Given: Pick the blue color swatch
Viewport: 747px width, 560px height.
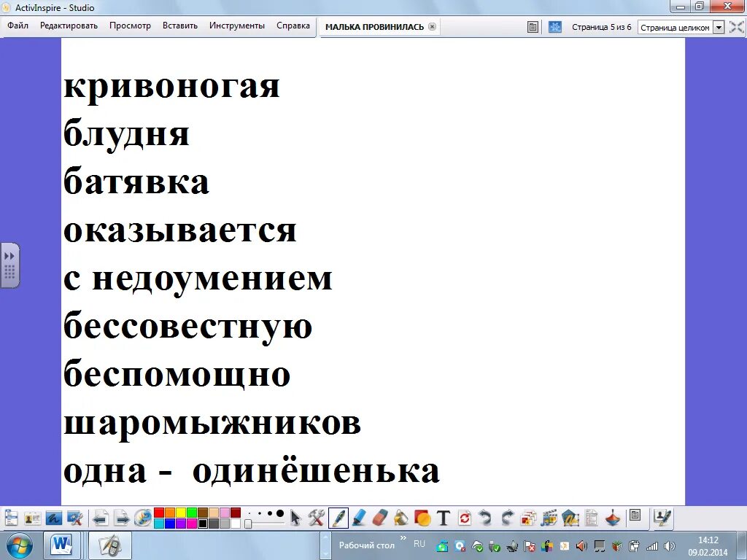Looking at the screenshot, I should coord(169,524).
